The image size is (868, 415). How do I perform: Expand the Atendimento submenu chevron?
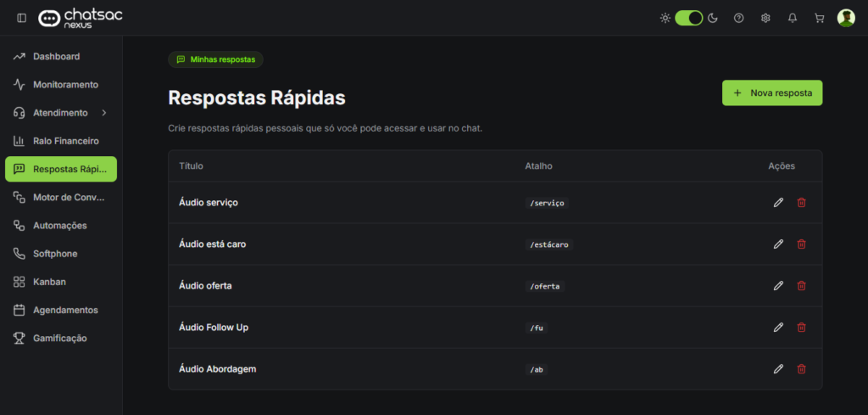[x=103, y=113]
